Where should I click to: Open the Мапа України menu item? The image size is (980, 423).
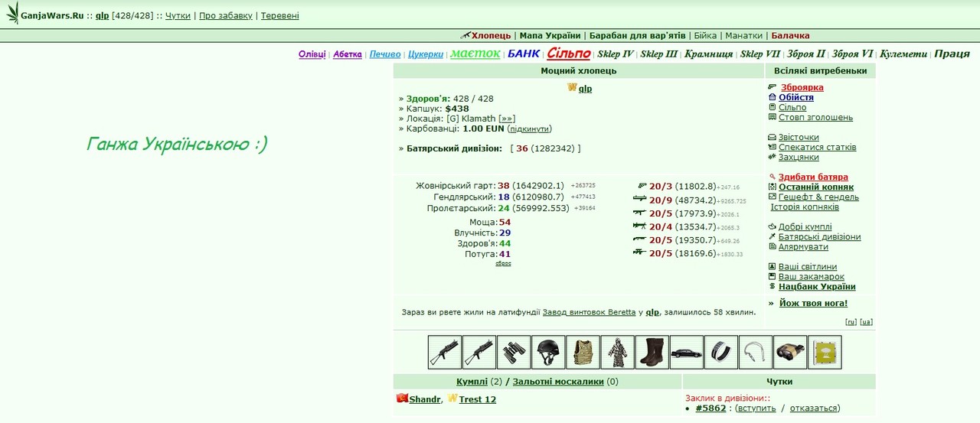point(550,35)
